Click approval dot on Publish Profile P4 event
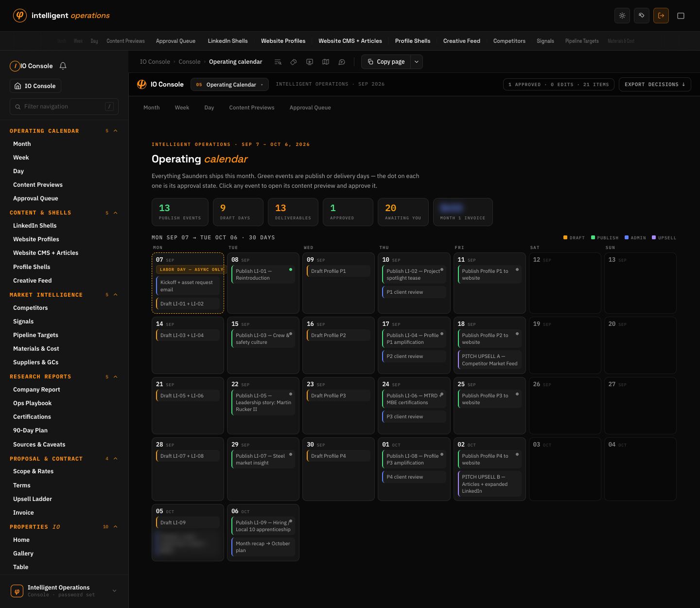The width and height of the screenshot is (700, 608). click(517, 454)
